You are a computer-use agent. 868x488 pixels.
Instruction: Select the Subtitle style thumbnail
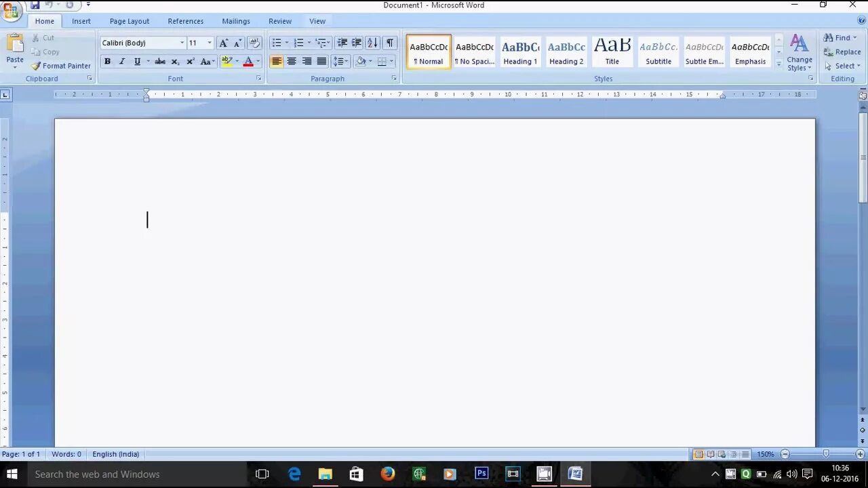(658, 52)
